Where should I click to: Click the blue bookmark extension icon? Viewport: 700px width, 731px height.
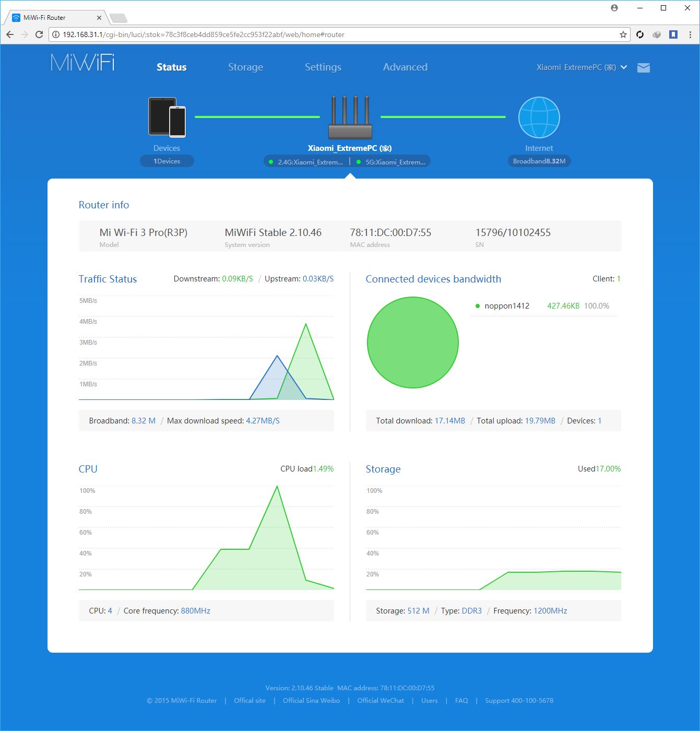pyautogui.click(x=673, y=34)
